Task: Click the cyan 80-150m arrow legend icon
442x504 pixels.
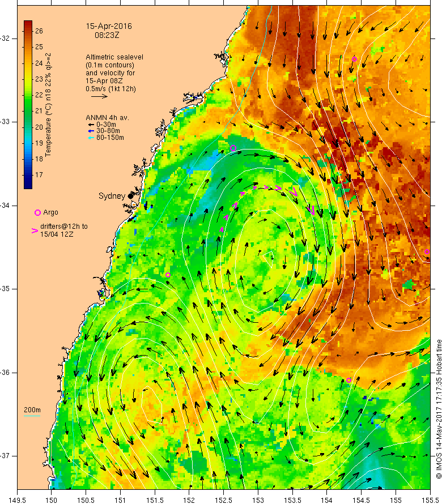Action: 91,138
